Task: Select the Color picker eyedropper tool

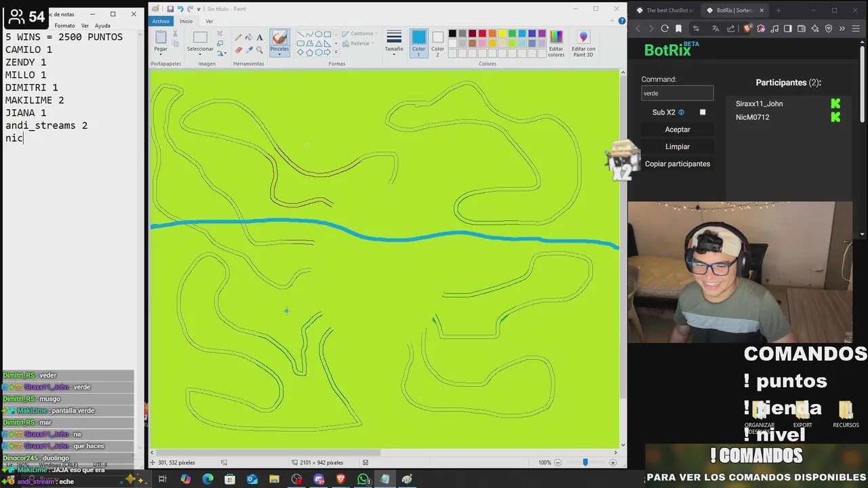Action: coord(249,49)
